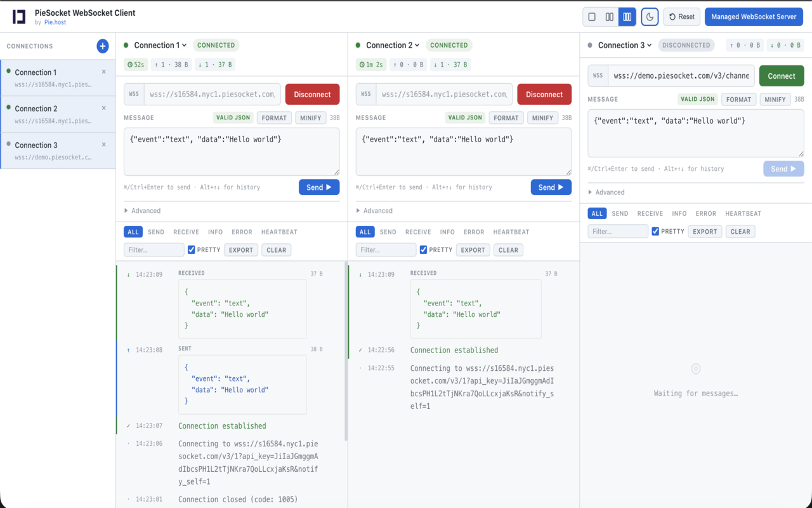Image resolution: width=812 pixels, height=508 pixels.
Task: Close Connection 3 in sidebar
Action: click(104, 144)
